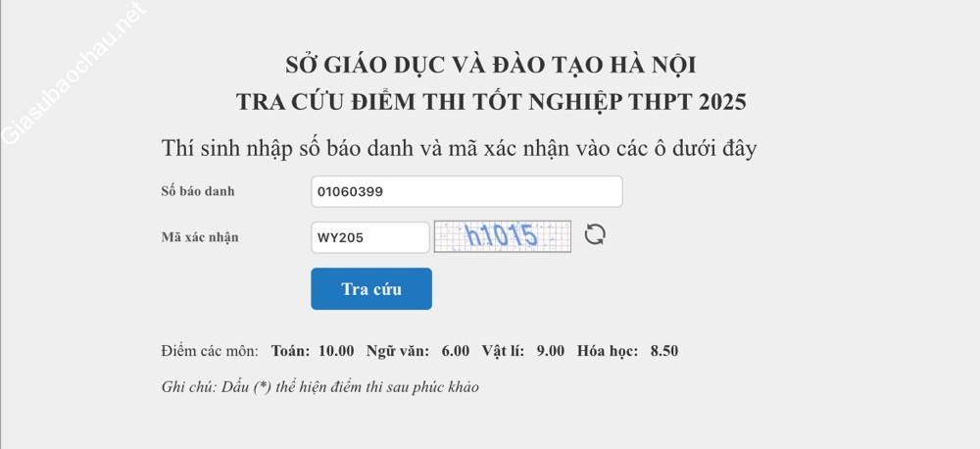
Task: Click the Hóa học score 8.50
Action: pyautogui.click(x=664, y=351)
